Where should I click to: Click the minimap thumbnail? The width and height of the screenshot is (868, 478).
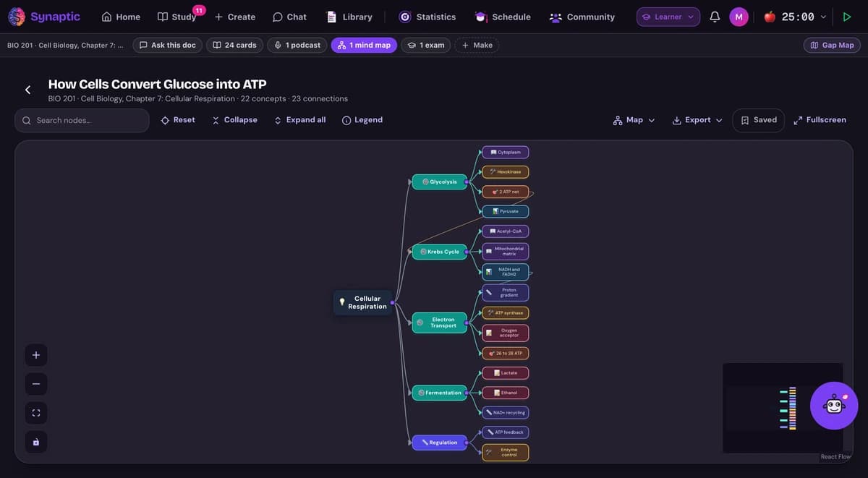[x=783, y=408]
